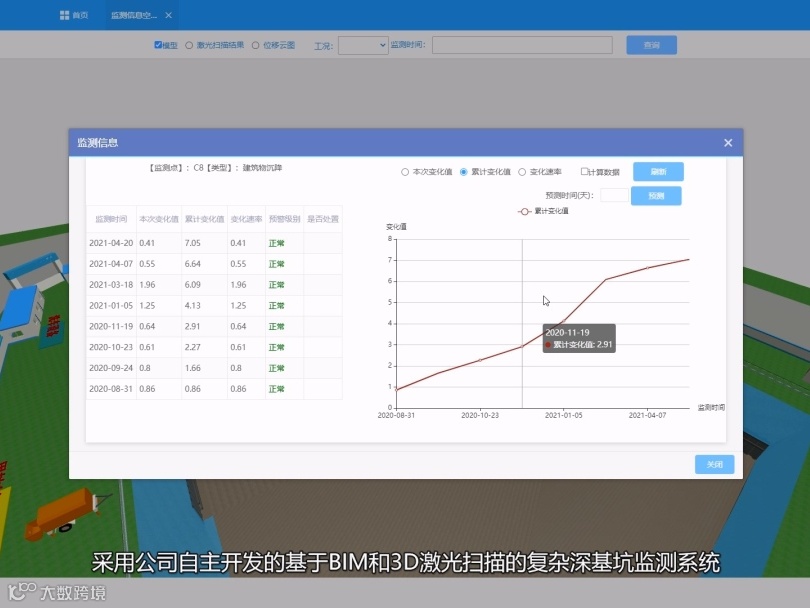Close the 监测信息 dialog with the X icon
This screenshot has width=810, height=608.
point(728,143)
